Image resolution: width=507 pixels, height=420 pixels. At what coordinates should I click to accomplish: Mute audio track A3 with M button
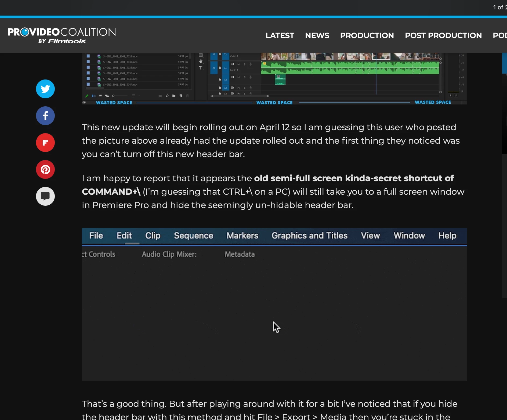[238, 88]
